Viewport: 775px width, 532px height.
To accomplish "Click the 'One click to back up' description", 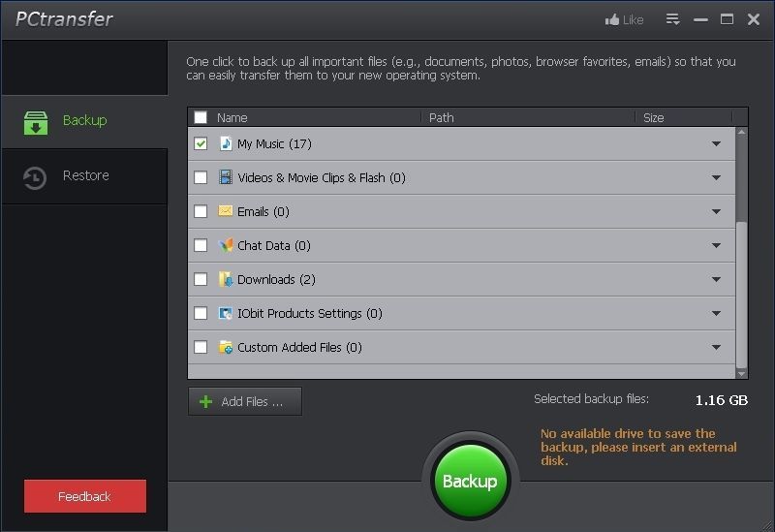I will click(461, 68).
